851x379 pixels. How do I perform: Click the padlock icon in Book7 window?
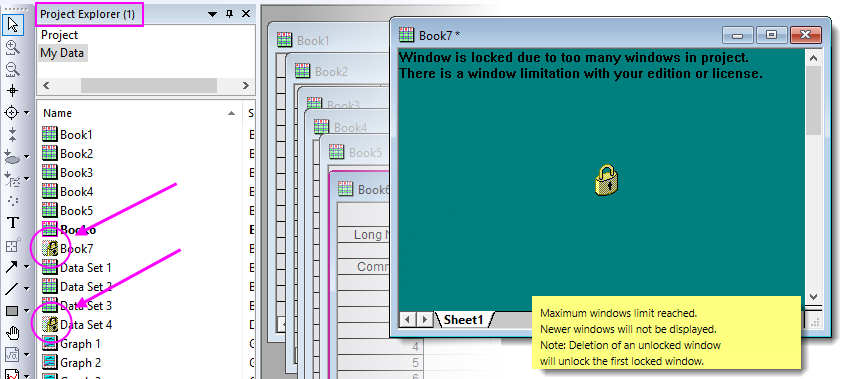(x=607, y=180)
